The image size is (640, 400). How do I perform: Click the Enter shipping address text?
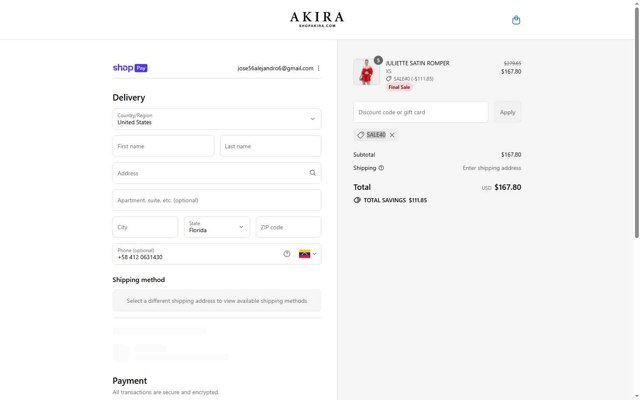[x=492, y=168]
